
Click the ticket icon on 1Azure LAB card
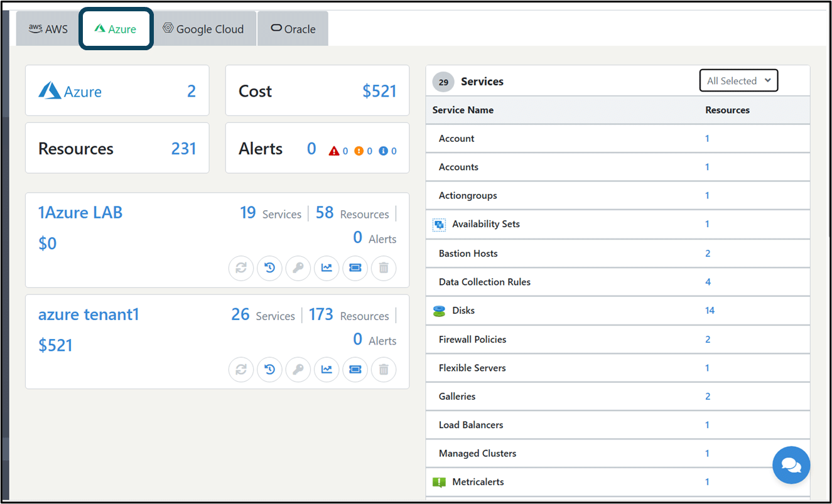[x=355, y=268]
